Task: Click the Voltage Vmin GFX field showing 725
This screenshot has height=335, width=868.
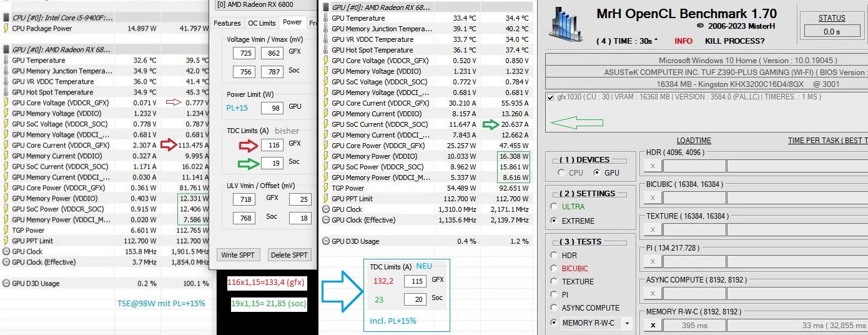Action: (x=244, y=54)
